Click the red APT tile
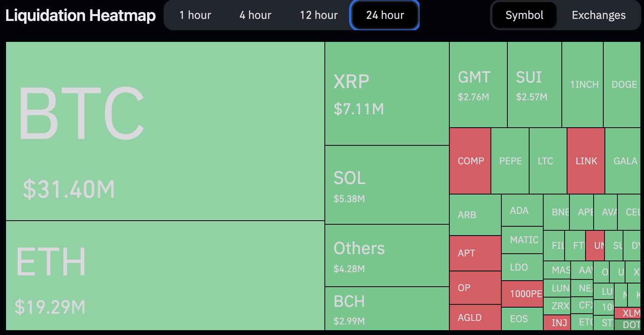 pyautogui.click(x=475, y=253)
